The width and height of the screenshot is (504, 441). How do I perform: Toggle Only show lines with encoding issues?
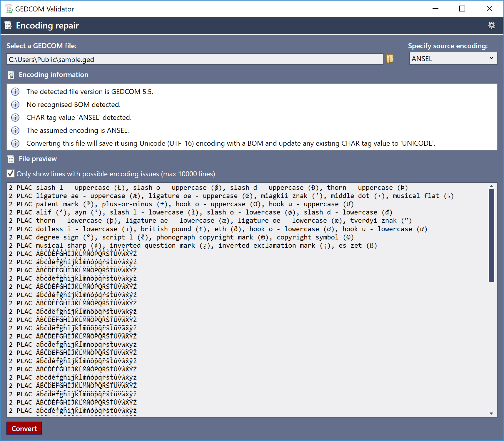coord(11,174)
